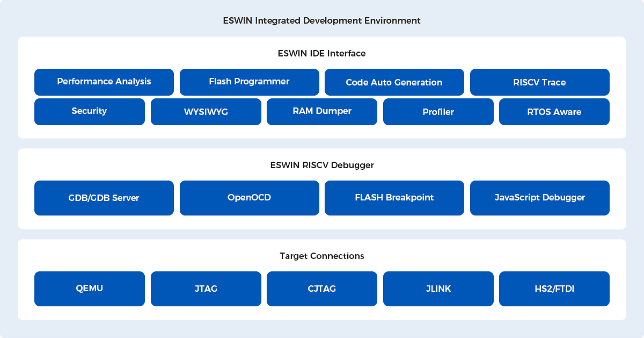Select the Security block

(90, 112)
